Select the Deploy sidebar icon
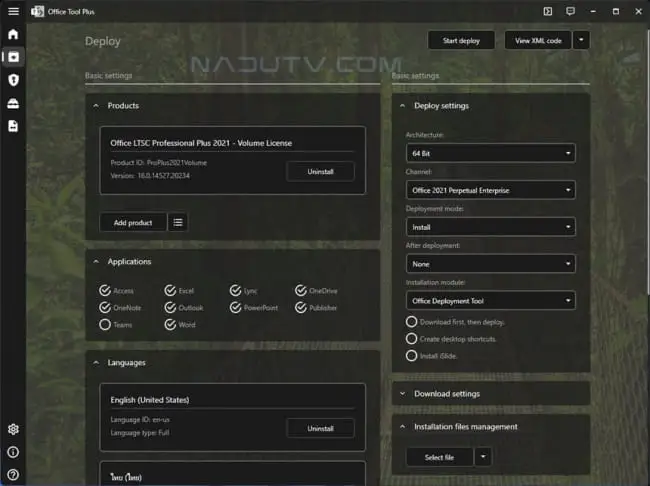Viewport: 650px width, 486px height. tap(13, 57)
